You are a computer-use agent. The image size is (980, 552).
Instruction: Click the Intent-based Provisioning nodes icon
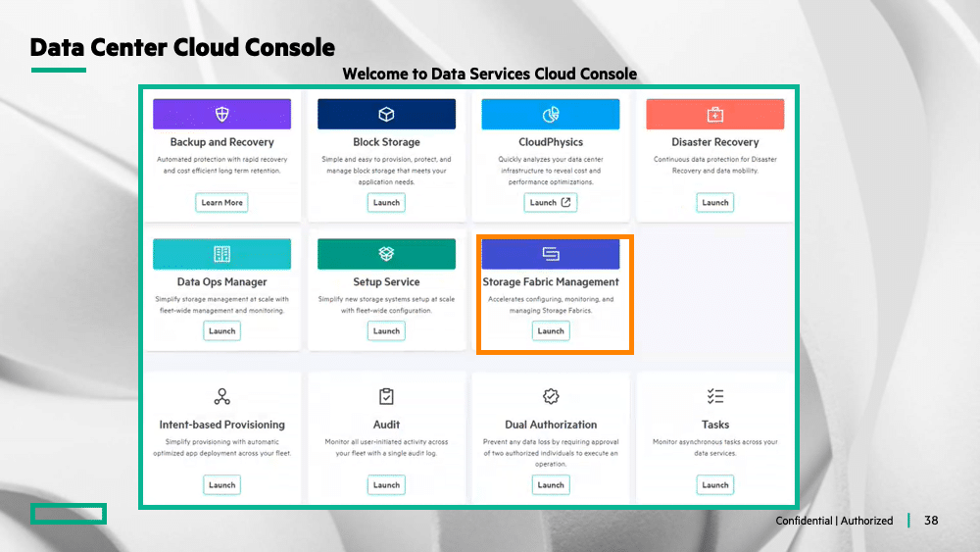[221, 396]
